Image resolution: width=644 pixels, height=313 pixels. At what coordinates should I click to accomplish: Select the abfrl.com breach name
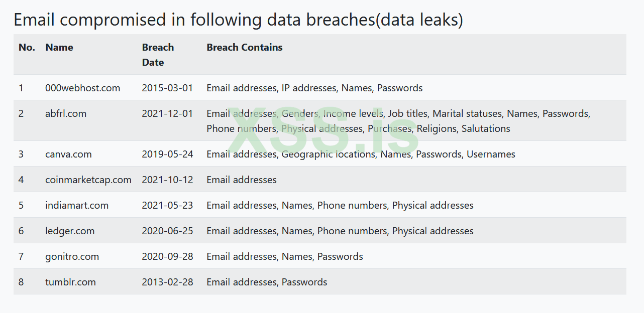click(x=66, y=114)
